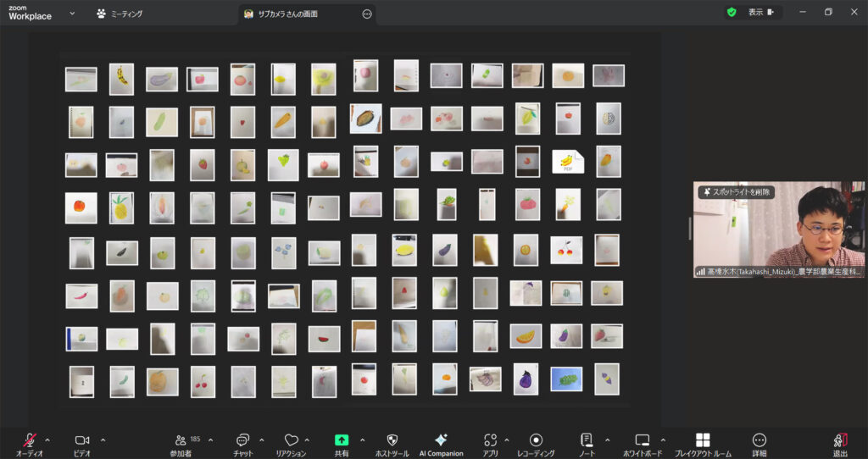Expand video options chevron next to ビデオ
868x459 pixels.
pos(103,440)
